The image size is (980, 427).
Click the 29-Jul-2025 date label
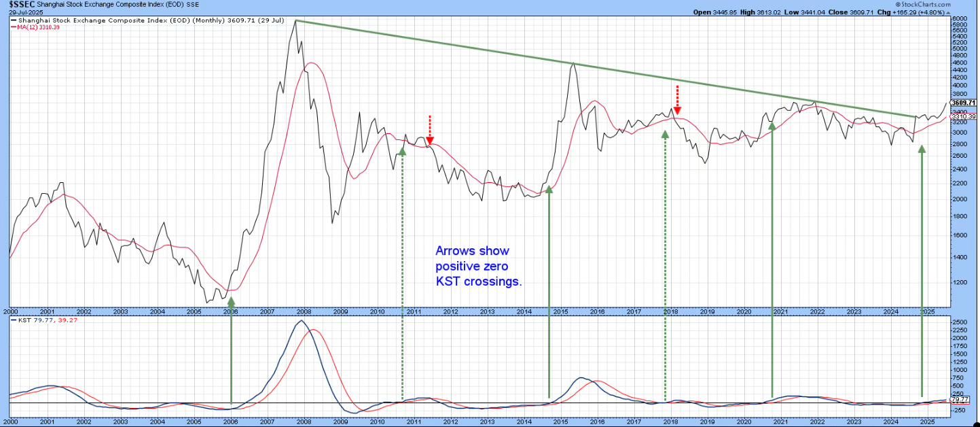[22, 12]
